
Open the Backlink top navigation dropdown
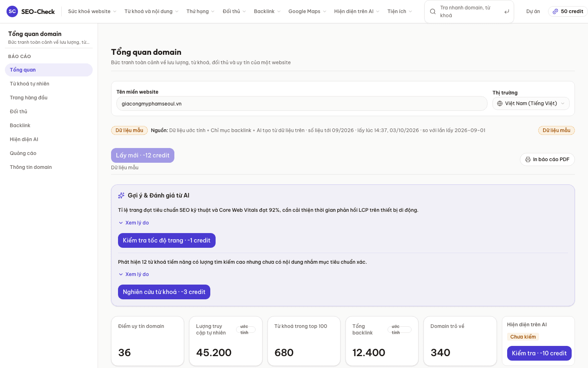pos(267,11)
